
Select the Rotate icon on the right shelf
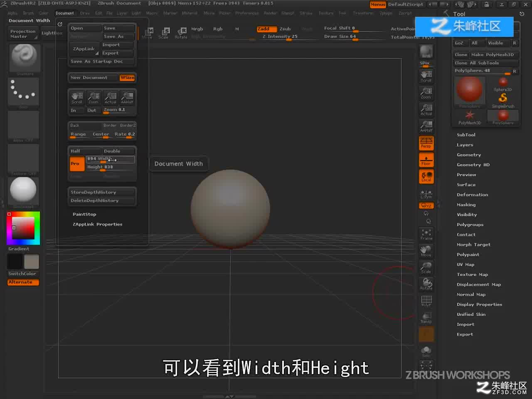click(x=426, y=284)
